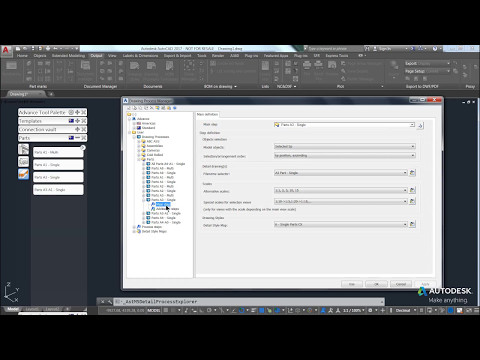The image size is (480, 360).
Task: Select Parts A3 A1 - Single template
Action: point(58,190)
